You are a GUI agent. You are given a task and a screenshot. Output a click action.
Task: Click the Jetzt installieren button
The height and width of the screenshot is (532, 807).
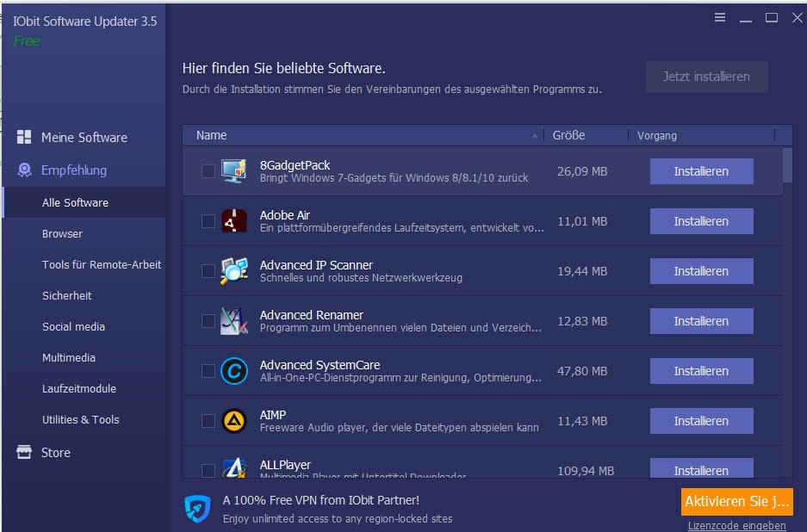click(706, 77)
